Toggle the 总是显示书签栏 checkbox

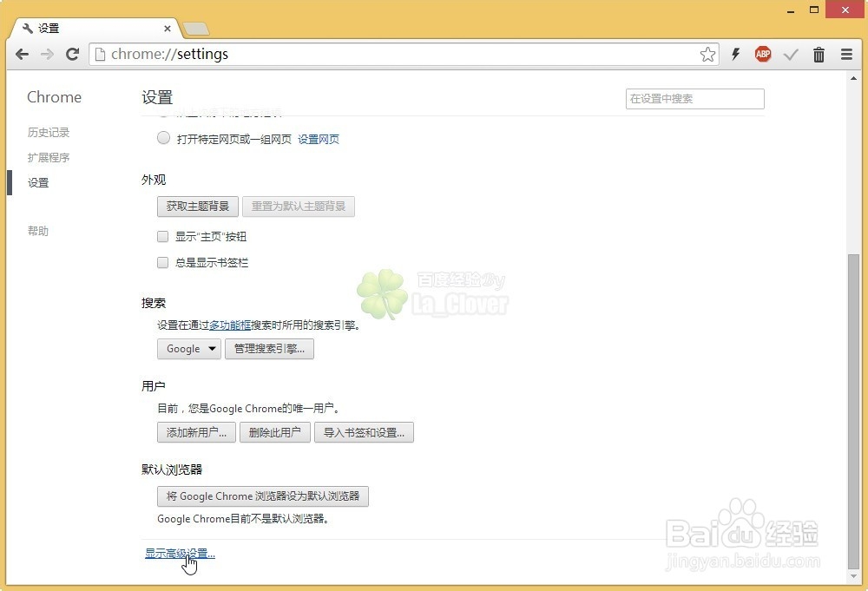point(163,262)
